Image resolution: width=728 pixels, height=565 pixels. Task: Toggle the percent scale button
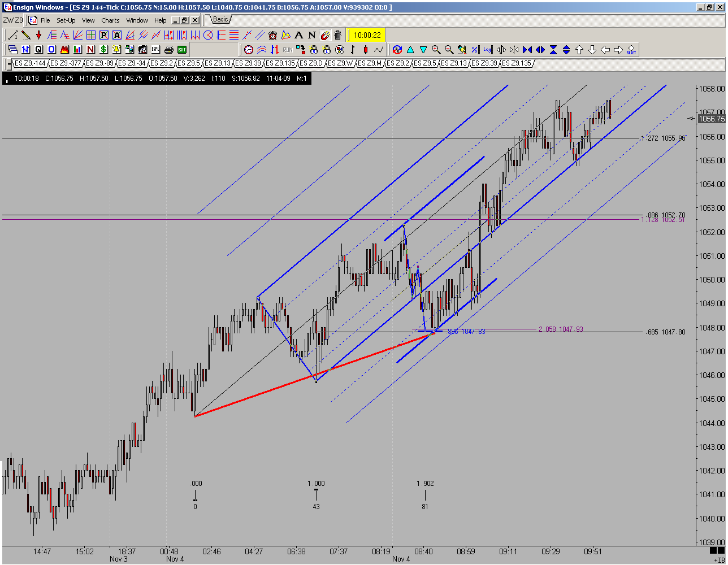(x=475, y=50)
